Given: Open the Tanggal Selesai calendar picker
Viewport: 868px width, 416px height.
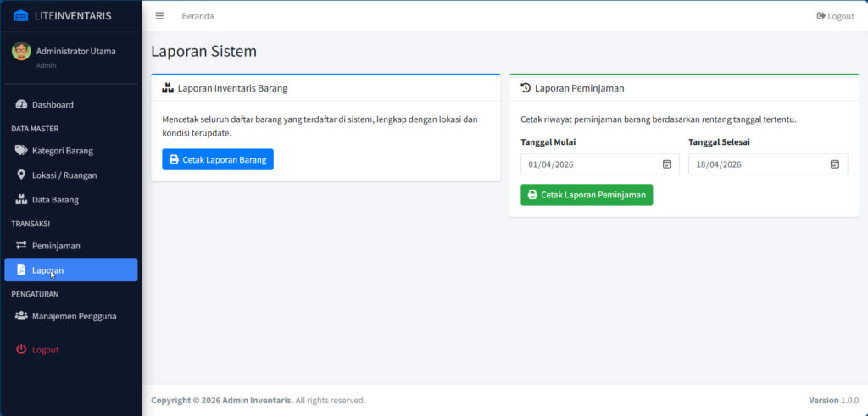Looking at the screenshot, I should point(834,164).
